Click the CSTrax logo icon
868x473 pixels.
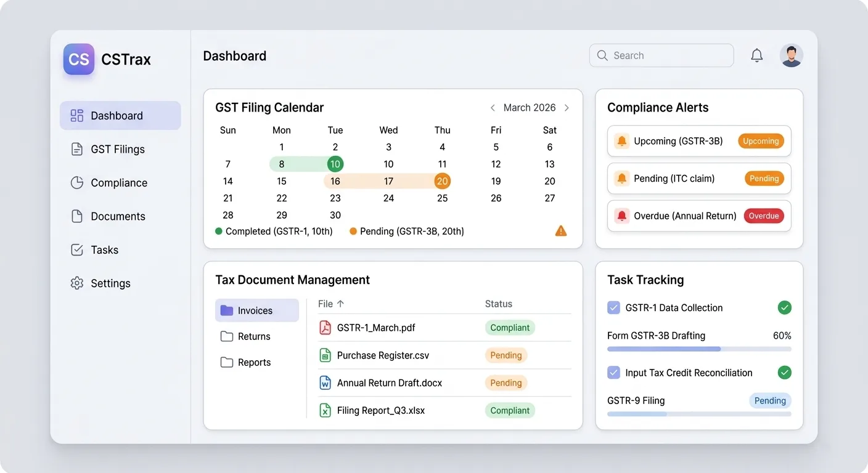(79, 59)
